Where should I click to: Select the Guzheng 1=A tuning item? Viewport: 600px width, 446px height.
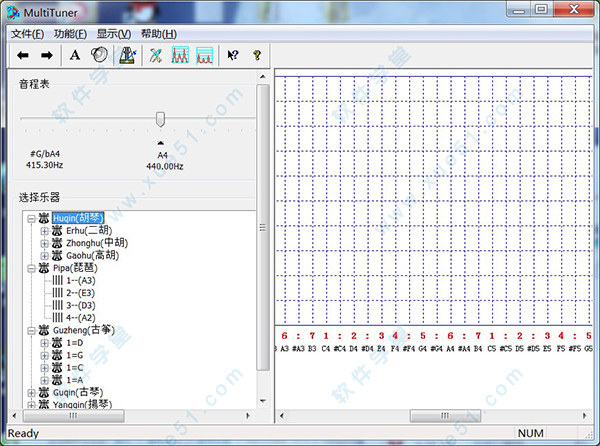click(75, 380)
